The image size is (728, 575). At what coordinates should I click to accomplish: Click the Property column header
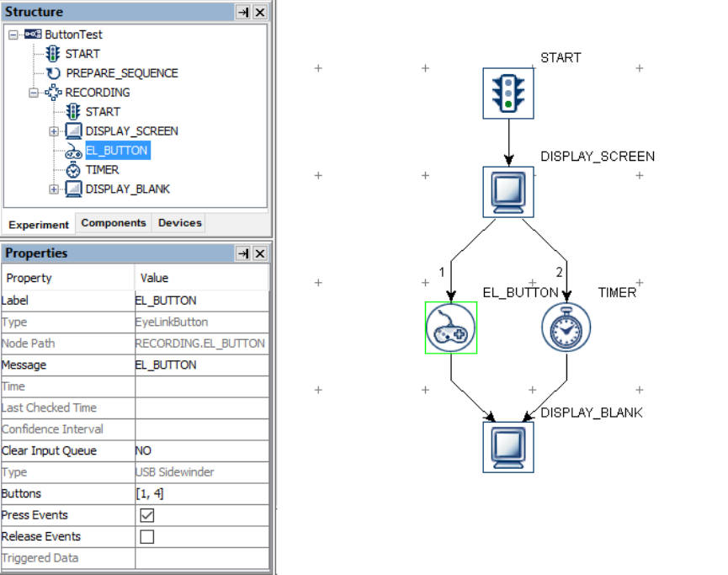tap(68, 278)
